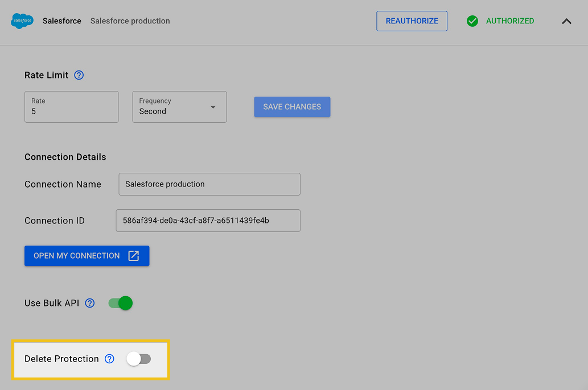The height and width of the screenshot is (390, 588).
Task: Select the Connection ID field
Action: click(208, 221)
